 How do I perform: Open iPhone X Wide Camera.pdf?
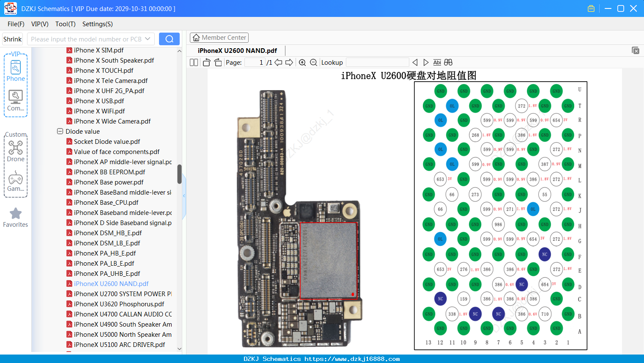pyautogui.click(x=112, y=121)
